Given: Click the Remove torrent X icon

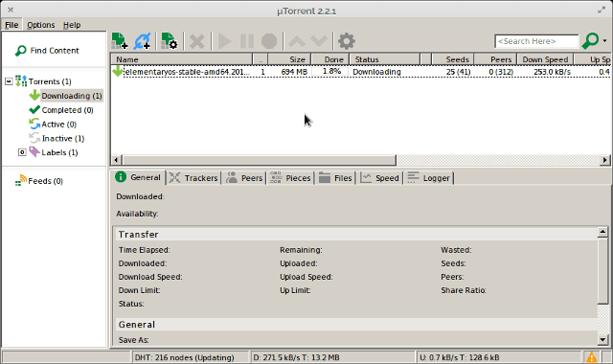Looking at the screenshot, I should [197, 41].
